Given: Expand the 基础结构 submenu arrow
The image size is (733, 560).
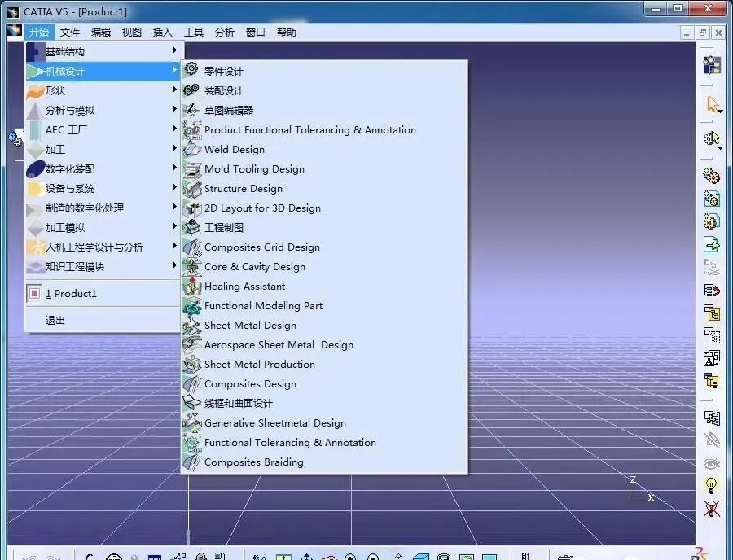Looking at the screenshot, I should click(x=174, y=50).
